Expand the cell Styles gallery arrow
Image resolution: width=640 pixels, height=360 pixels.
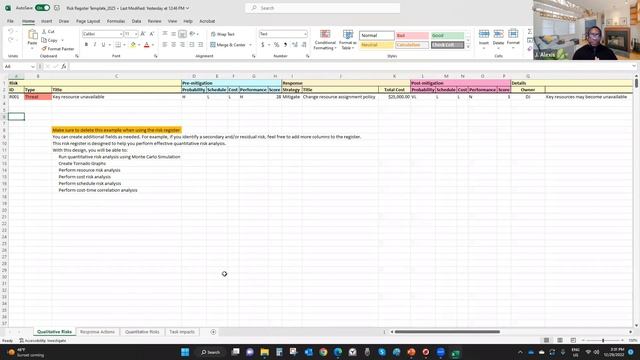468,47
